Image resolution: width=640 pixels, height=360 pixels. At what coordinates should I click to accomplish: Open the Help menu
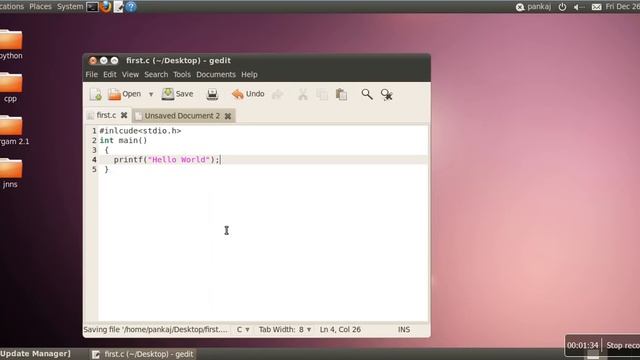coord(249,75)
